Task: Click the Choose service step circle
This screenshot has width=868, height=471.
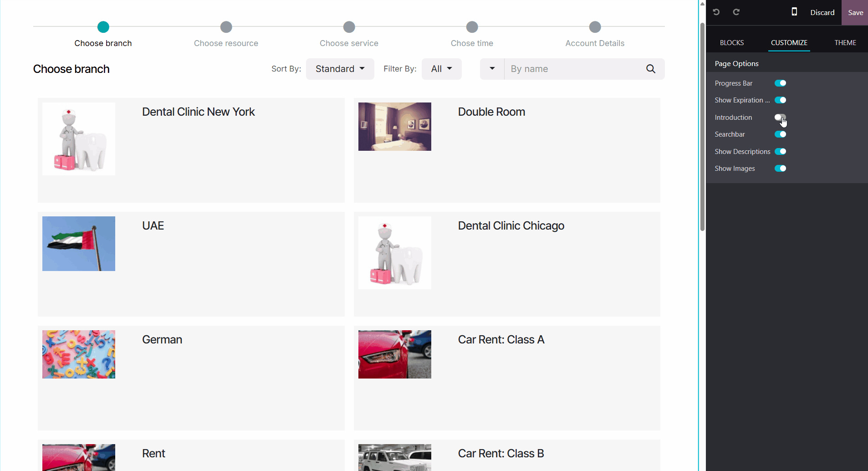Action: click(x=349, y=27)
